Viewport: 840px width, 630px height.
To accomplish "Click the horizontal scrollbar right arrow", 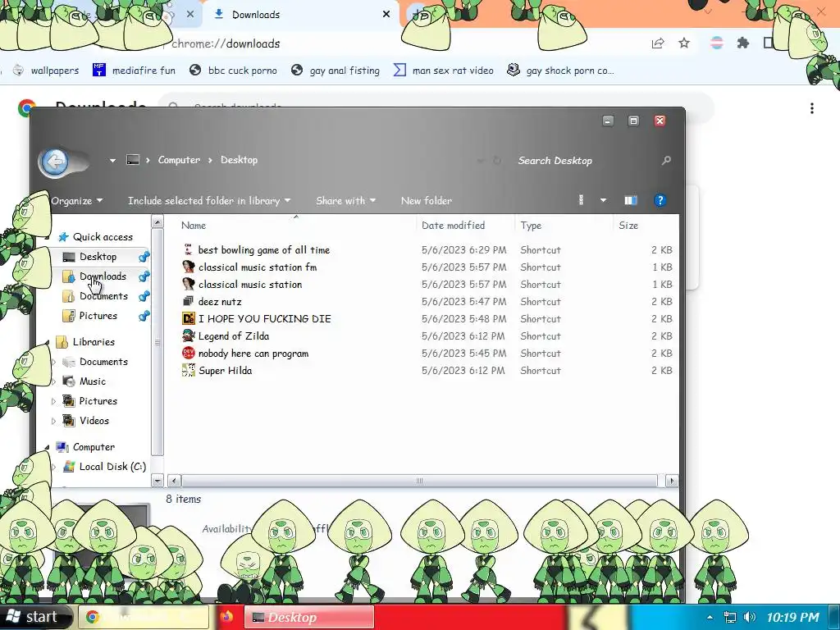I will click(x=672, y=481).
